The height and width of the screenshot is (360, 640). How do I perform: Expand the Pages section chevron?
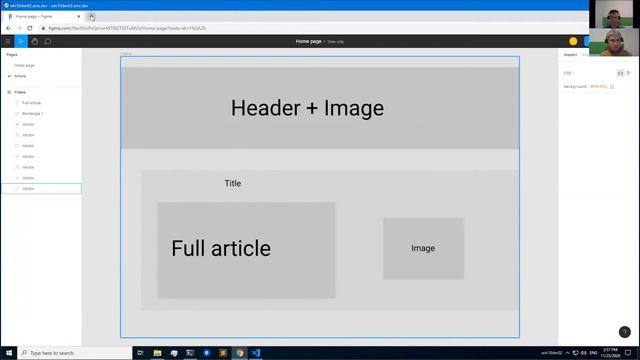pyautogui.click(x=20, y=55)
